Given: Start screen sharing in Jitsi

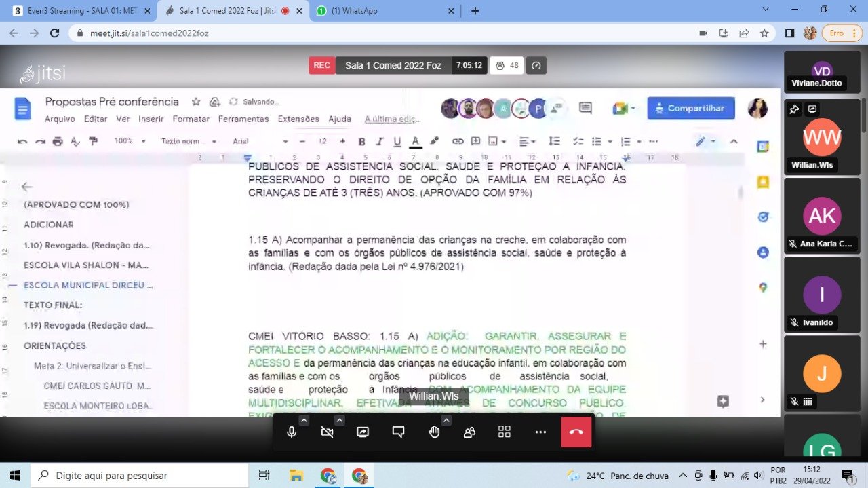Looking at the screenshot, I should pyautogui.click(x=363, y=432).
